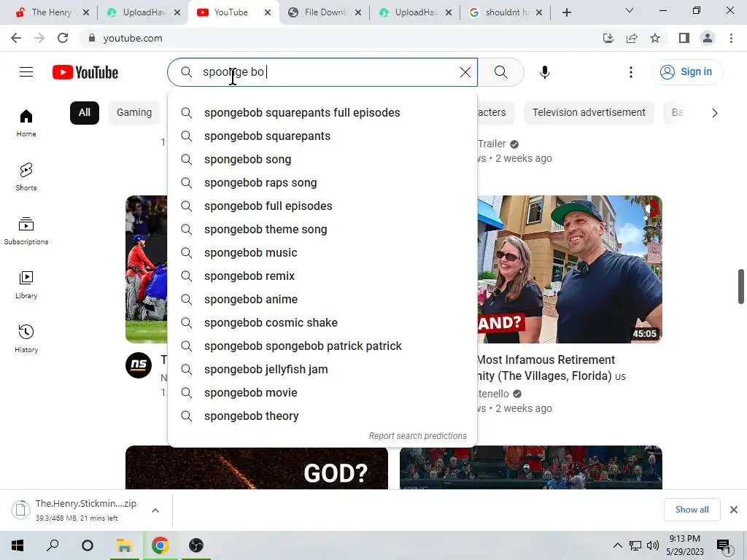
Task: Reload the page
Action: [x=63, y=38]
